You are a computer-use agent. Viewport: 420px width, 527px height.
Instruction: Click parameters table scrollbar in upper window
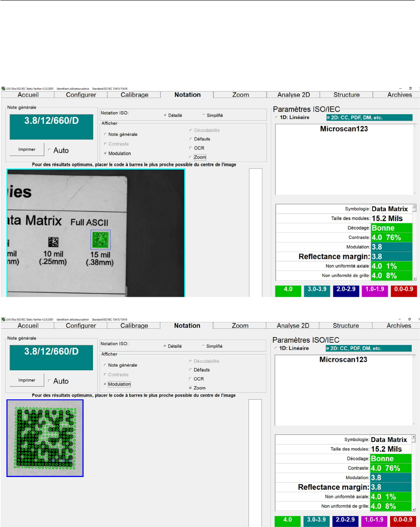[x=414, y=242]
